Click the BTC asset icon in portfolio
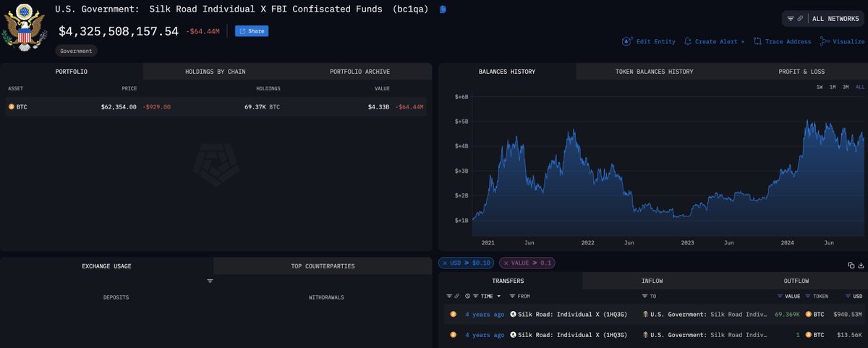The height and width of the screenshot is (348, 868). click(11, 106)
